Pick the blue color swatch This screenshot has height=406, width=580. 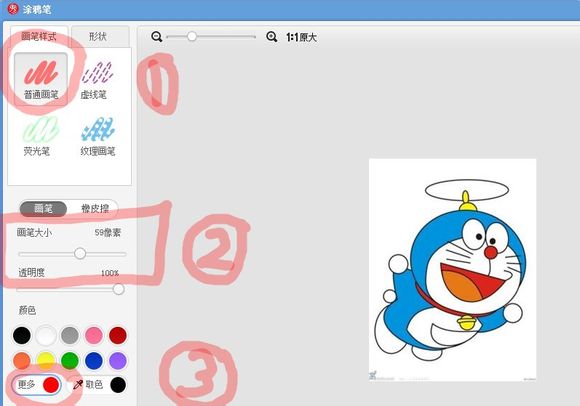(94, 361)
